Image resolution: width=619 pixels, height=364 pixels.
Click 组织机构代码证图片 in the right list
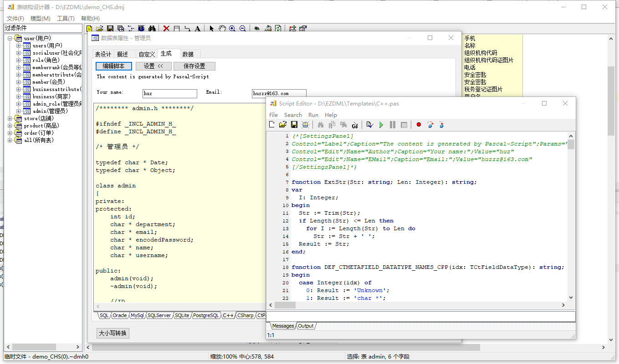coord(489,60)
